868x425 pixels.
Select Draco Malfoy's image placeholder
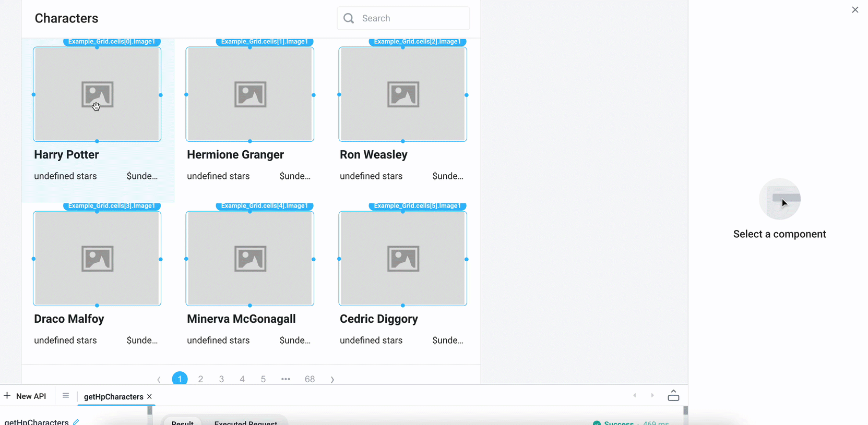point(97,259)
